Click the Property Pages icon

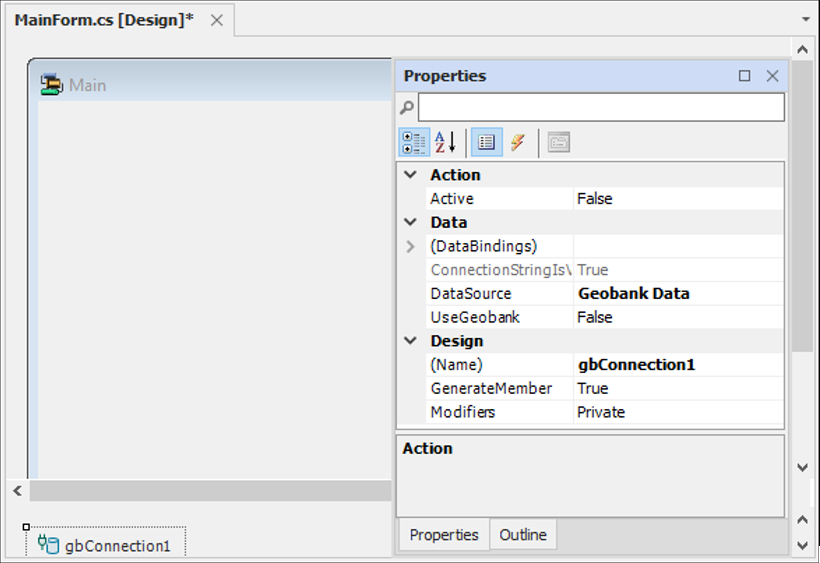558,143
